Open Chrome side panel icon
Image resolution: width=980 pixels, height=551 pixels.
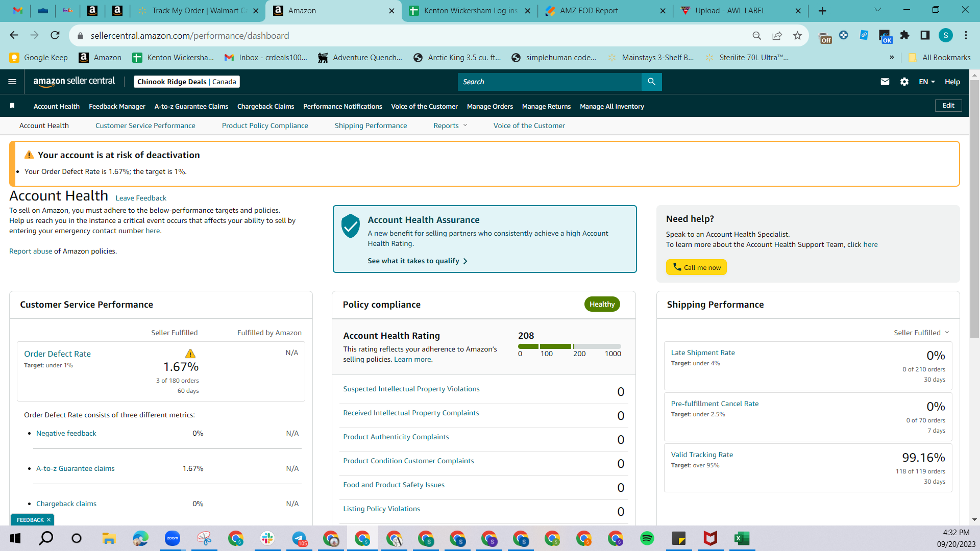tap(925, 35)
